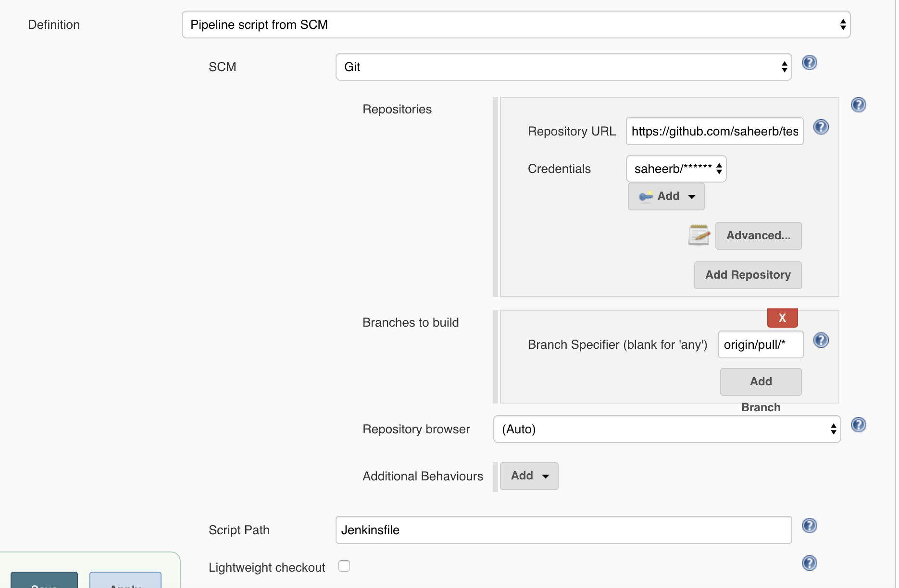This screenshot has height=588, width=899.
Task: Open the Definition dropdown
Action: coord(516,25)
